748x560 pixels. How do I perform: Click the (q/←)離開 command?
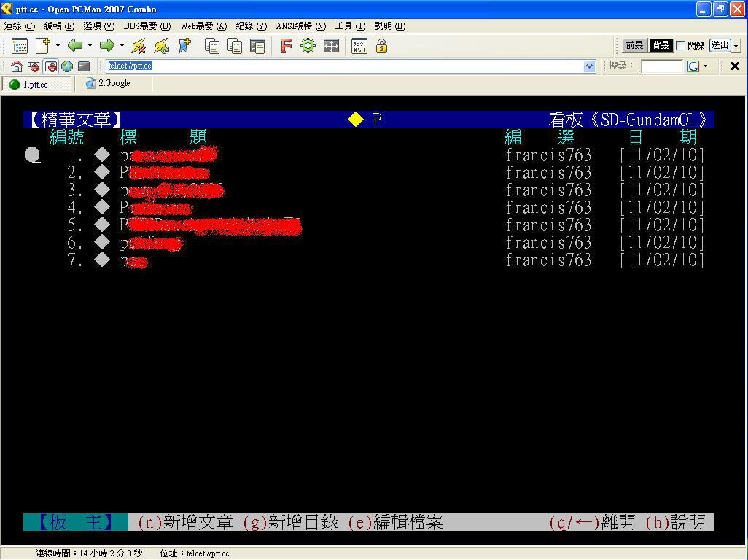tap(592, 522)
